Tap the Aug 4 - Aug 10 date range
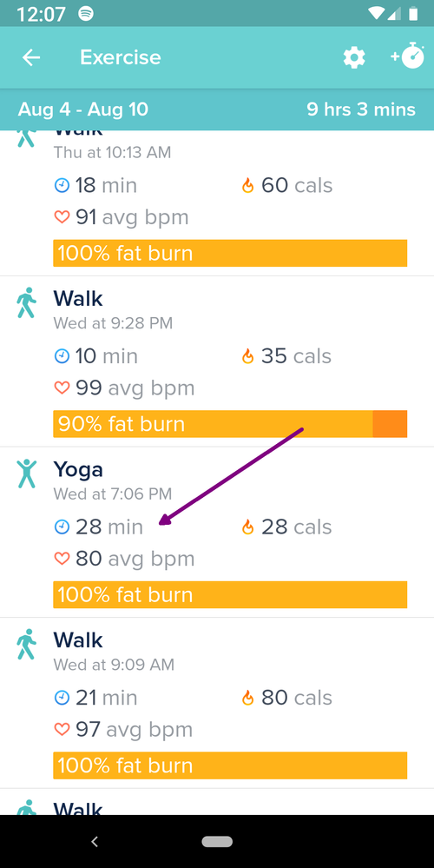Viewport: 434px width, 868px height. pos(83,109)
